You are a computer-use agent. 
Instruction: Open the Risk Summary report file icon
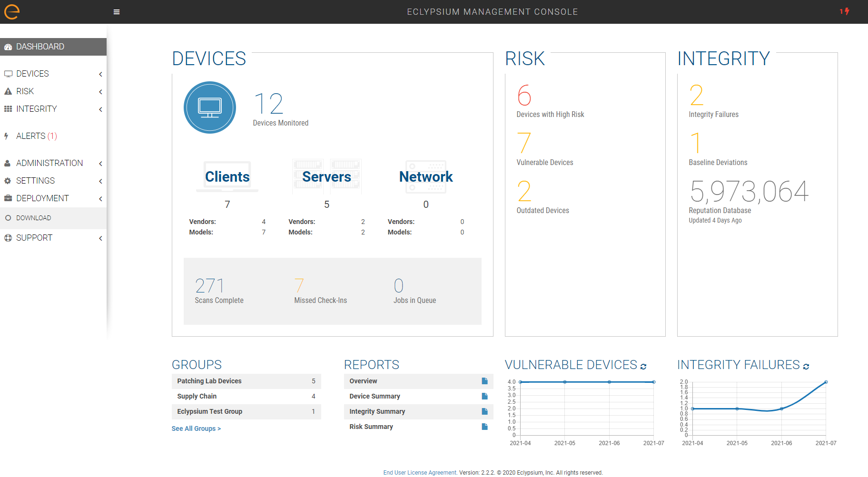[484, 427]
